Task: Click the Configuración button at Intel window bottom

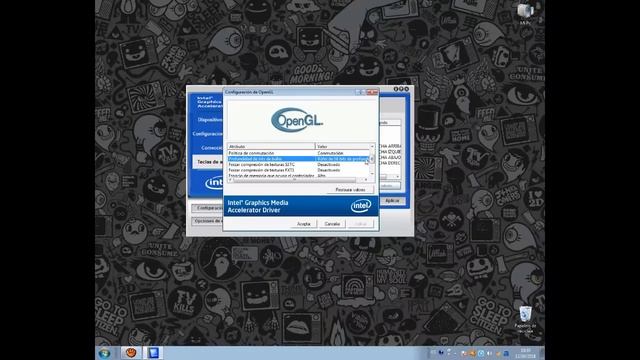Action: [x=208, y=208]
